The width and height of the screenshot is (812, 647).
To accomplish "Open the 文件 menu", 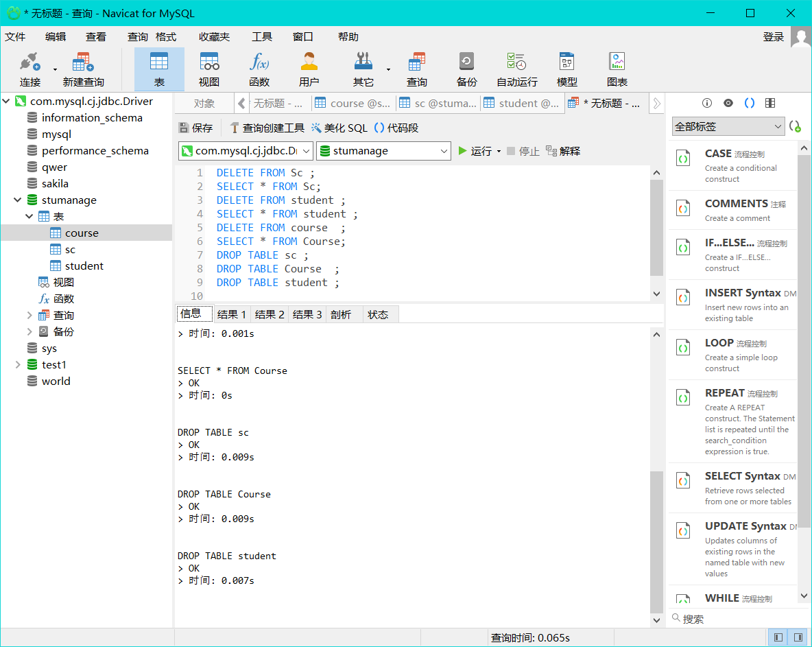I will coord(15,37).
